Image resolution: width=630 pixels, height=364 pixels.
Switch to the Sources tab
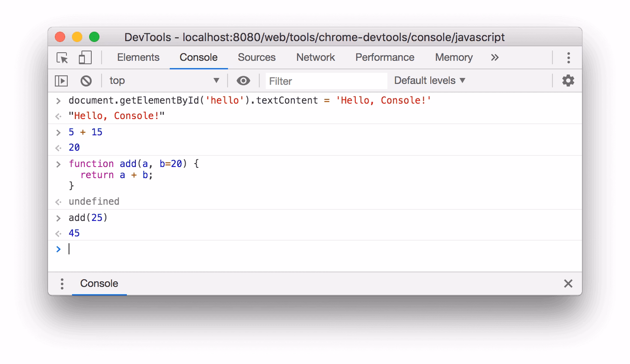tap(257, 57)
